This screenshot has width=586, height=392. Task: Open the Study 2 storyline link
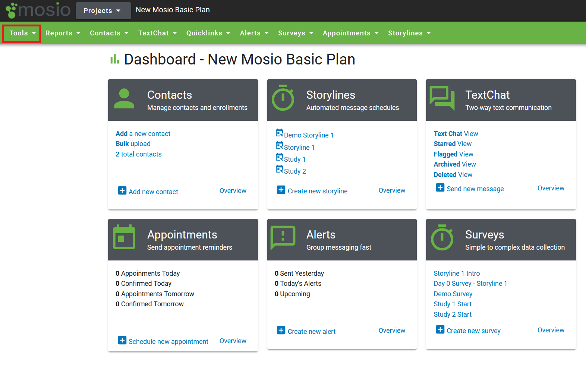click(295, 171)
